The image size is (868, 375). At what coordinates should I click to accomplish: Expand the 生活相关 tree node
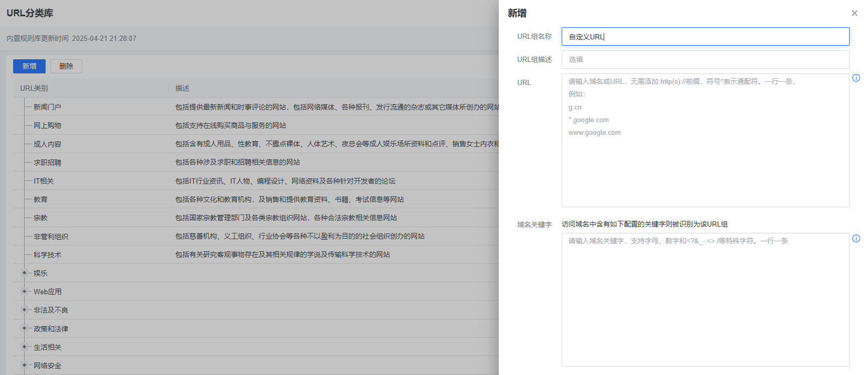pos(24,347)
